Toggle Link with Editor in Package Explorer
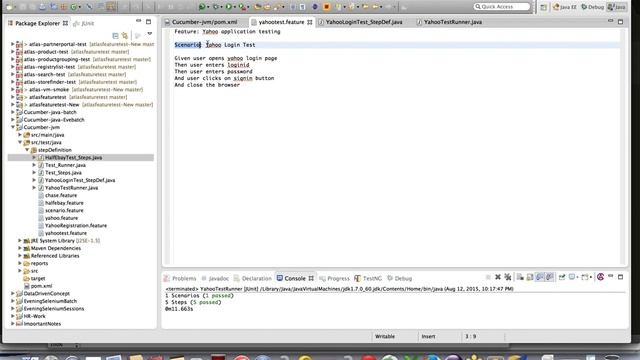The width and height of the screenshot is (640, 360). point(125,36)
